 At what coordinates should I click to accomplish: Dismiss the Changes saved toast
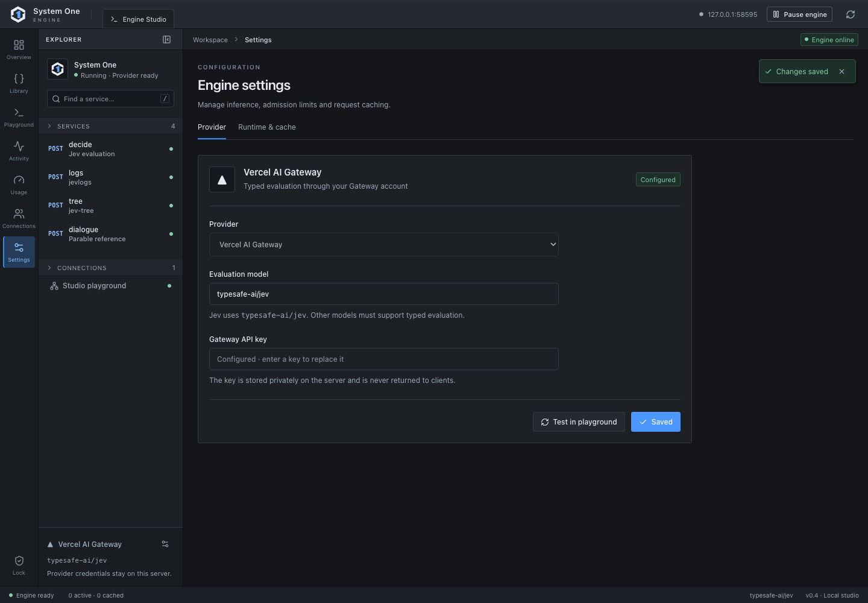point(842,71)
